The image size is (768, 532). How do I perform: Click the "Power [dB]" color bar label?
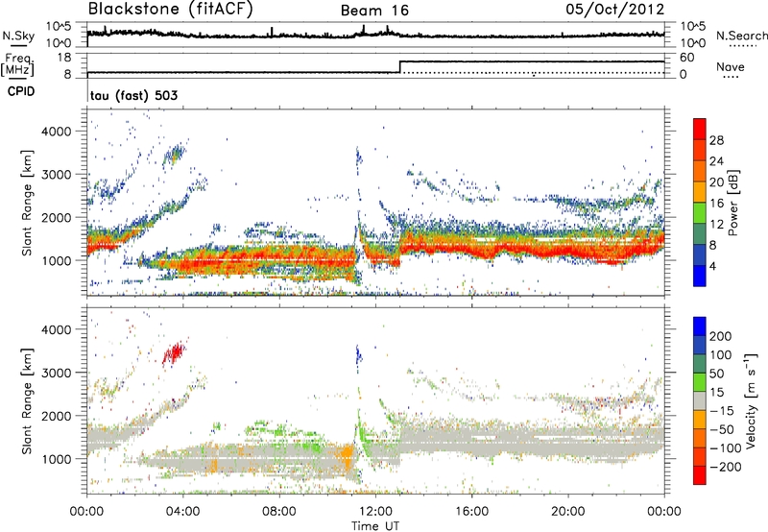tap(733, 203)
